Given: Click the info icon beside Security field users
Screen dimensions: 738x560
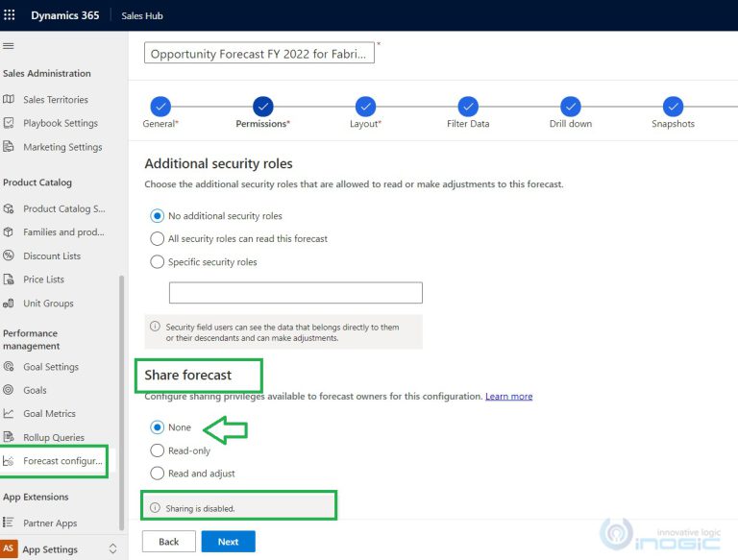Looking at the screenshot, I should [x=155, y=327].
